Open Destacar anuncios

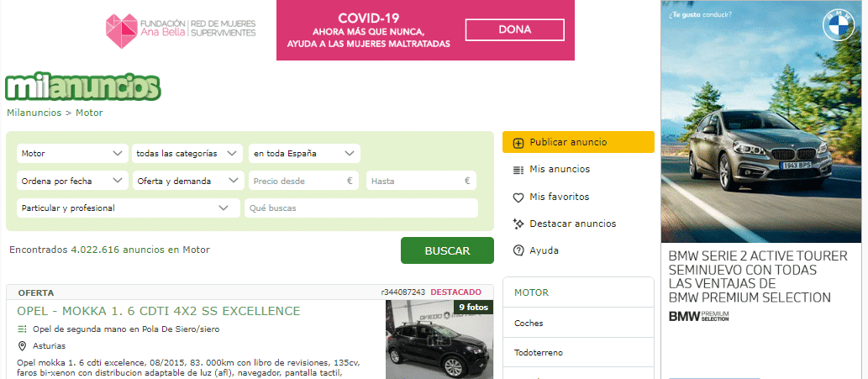573,224
